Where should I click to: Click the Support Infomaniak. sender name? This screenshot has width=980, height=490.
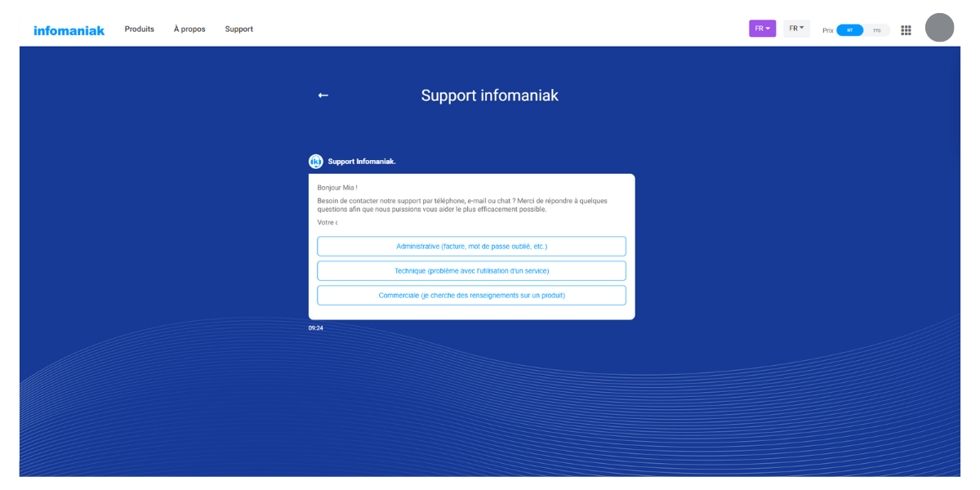(362, 162)
